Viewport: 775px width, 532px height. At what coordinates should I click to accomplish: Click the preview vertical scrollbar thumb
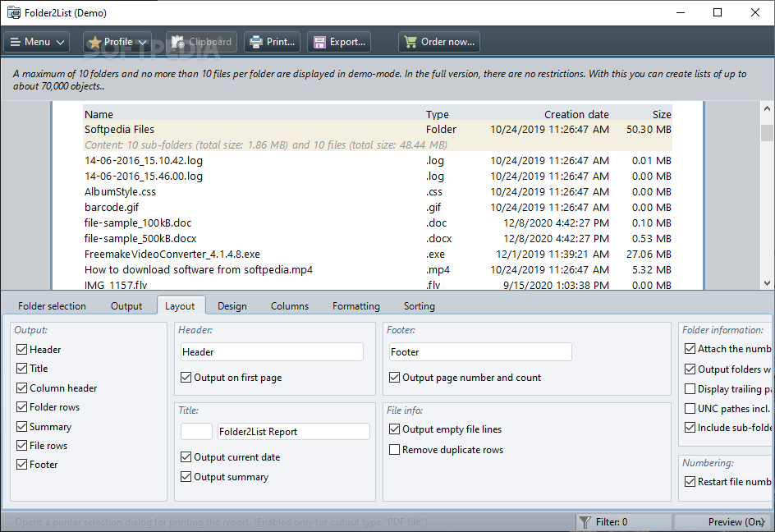[767, 132]
